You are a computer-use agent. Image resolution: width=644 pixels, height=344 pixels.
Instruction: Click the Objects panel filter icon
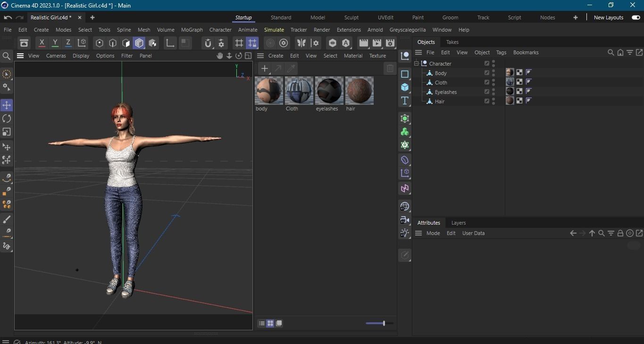coord(630,52)
